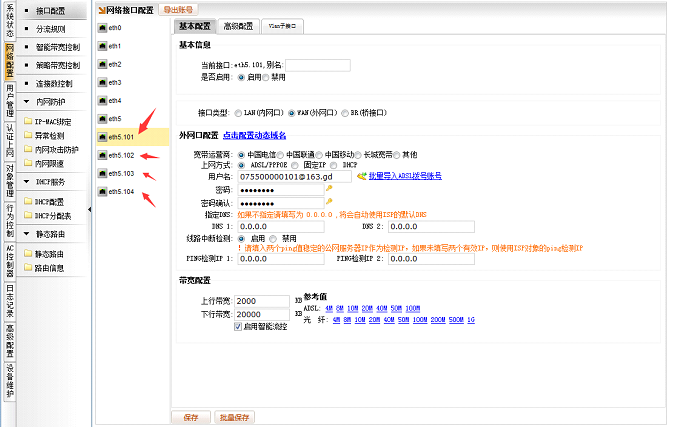The height and width of the screenshot is (431, 675).
Task: Collapse the 内网防护 section
Action: [x=27, y=101]
